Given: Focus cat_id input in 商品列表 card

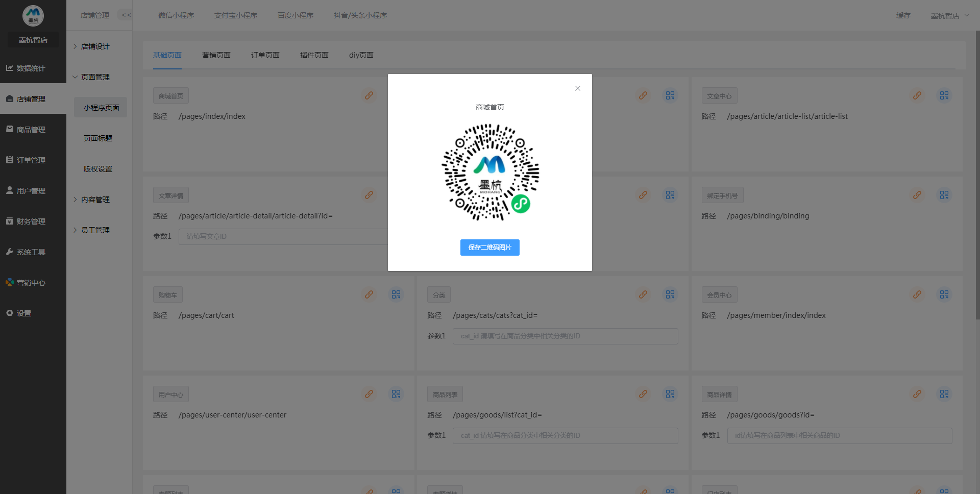Looking at the screenshot, I should (x=566, y=436).
